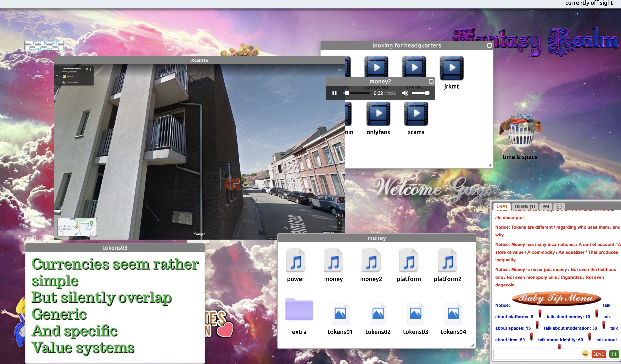Pause the money2 audio player
The width and height of the screenshot is (621, 364).
coord(334,93)
